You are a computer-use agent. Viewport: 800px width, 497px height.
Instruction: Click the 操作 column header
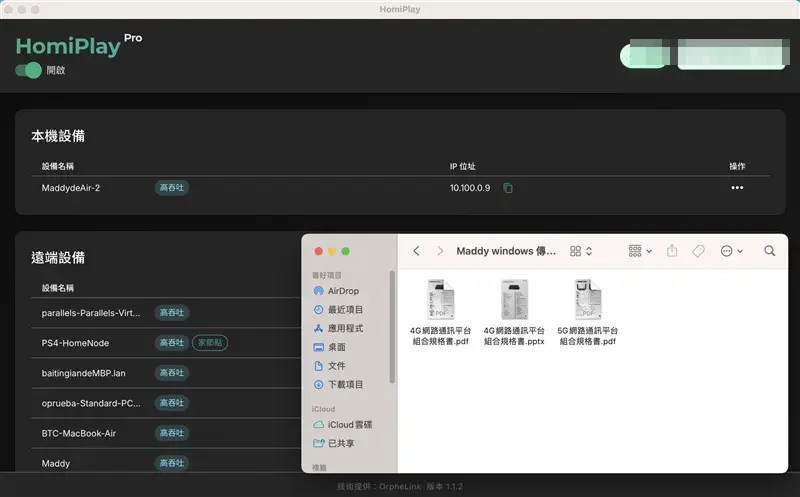pos(737,166)
